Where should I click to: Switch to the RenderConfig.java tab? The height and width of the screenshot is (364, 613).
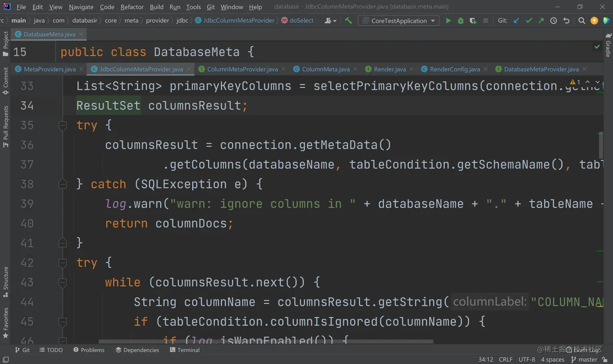tap(454, 69)
